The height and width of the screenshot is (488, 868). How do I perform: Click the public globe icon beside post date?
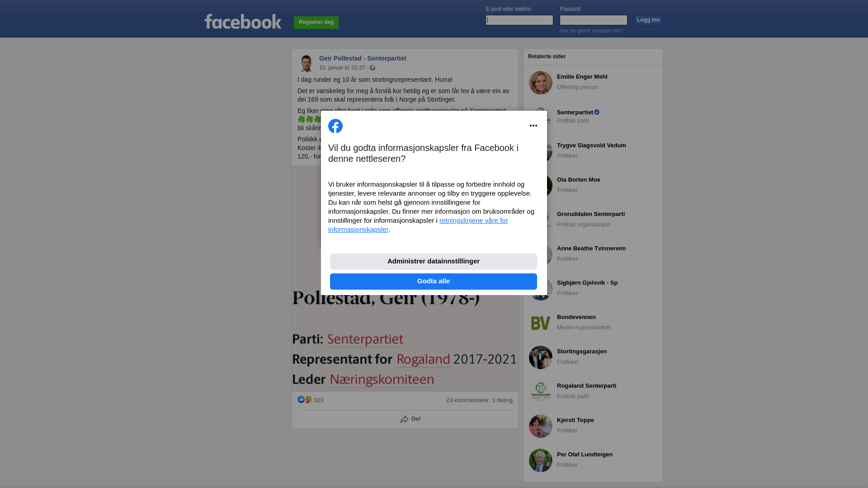(x=373, y=68)
